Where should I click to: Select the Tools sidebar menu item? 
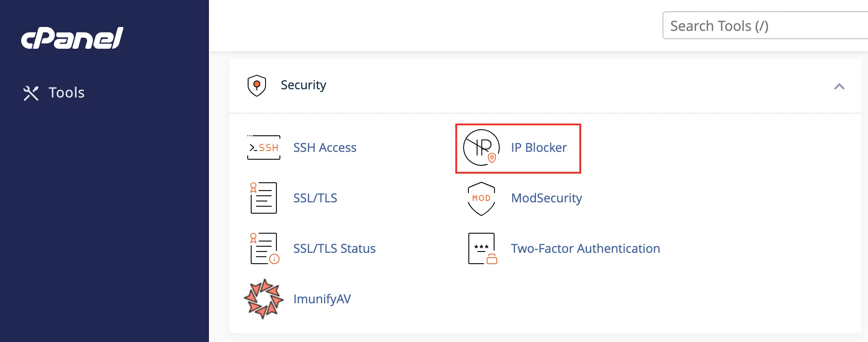54,93
